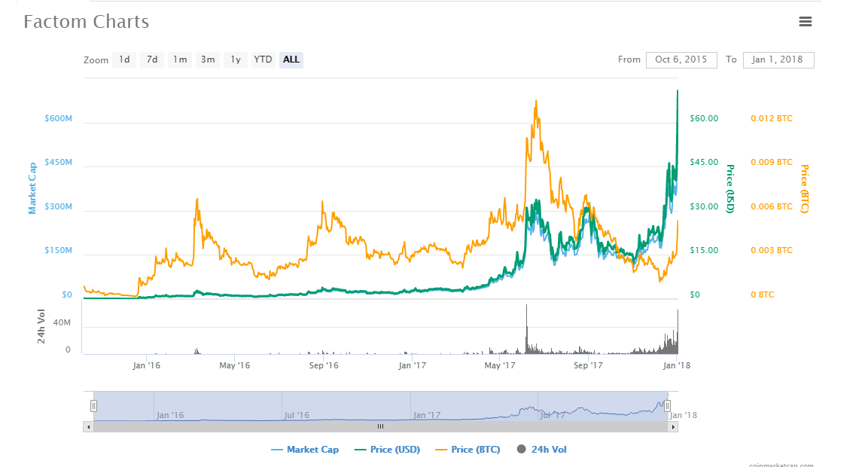Click the navigator scrollbar center grip

coord(380,426)
